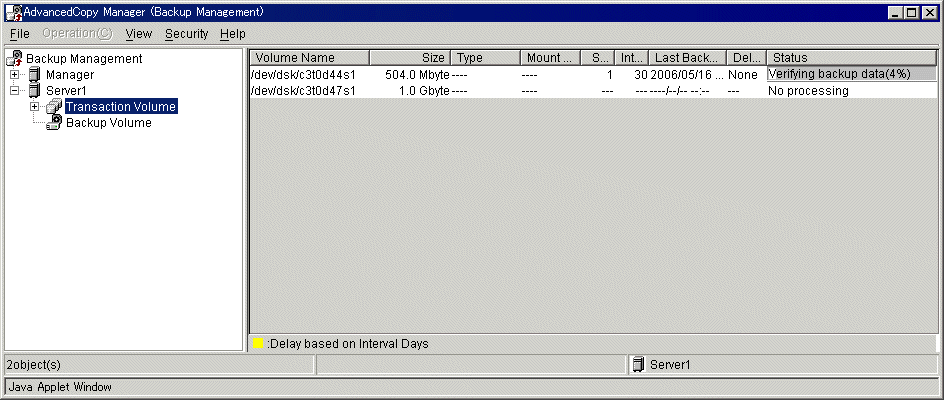Viewport: 944px width, 400px height.
Task: Click the Del... column header
Action: pos(746,58)
